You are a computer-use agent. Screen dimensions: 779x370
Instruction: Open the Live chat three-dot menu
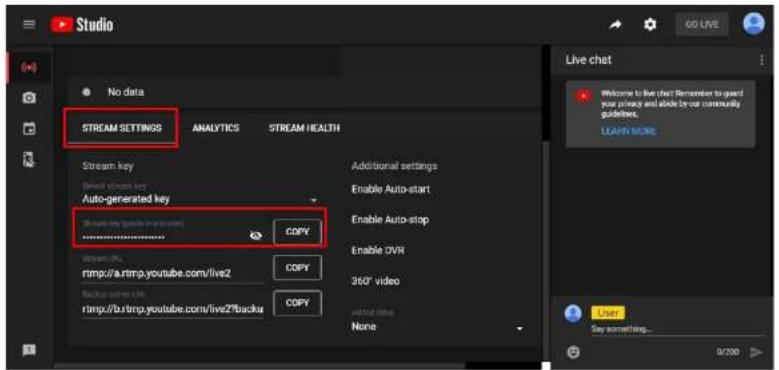click(x=762, y=60)
